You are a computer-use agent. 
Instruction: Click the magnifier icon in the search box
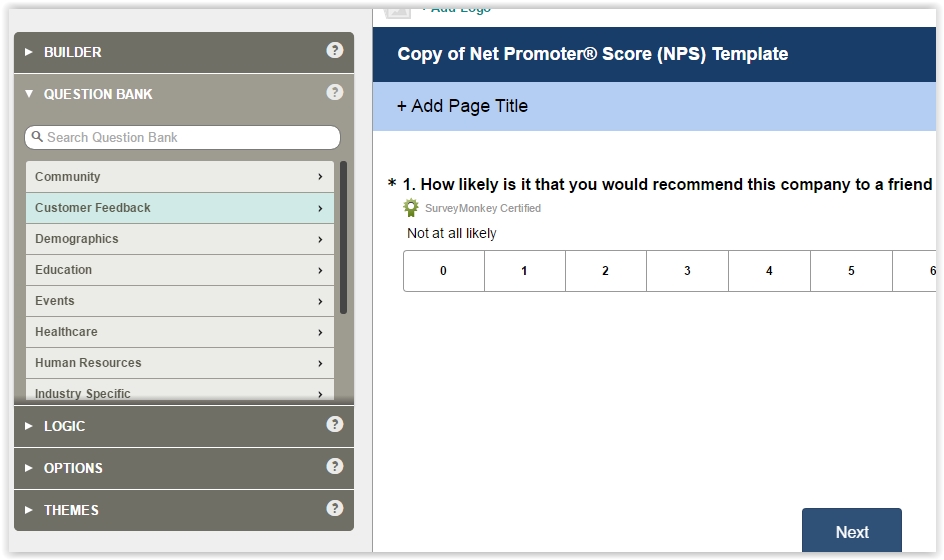tap(38, 137)
